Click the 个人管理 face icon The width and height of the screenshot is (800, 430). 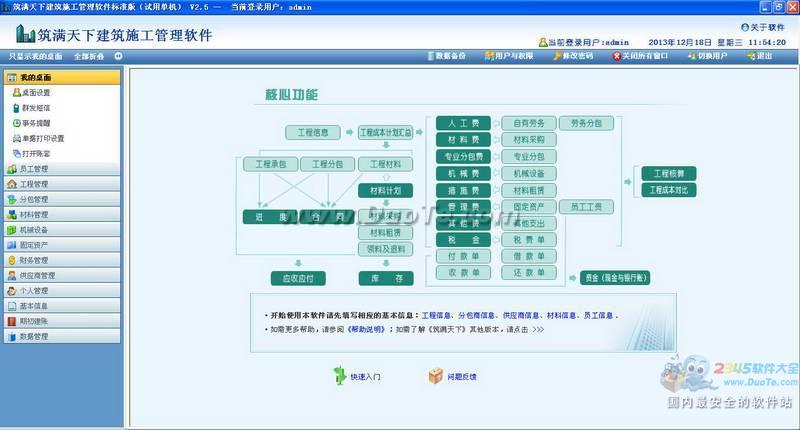pyautogui.click(x=12, y=291)
